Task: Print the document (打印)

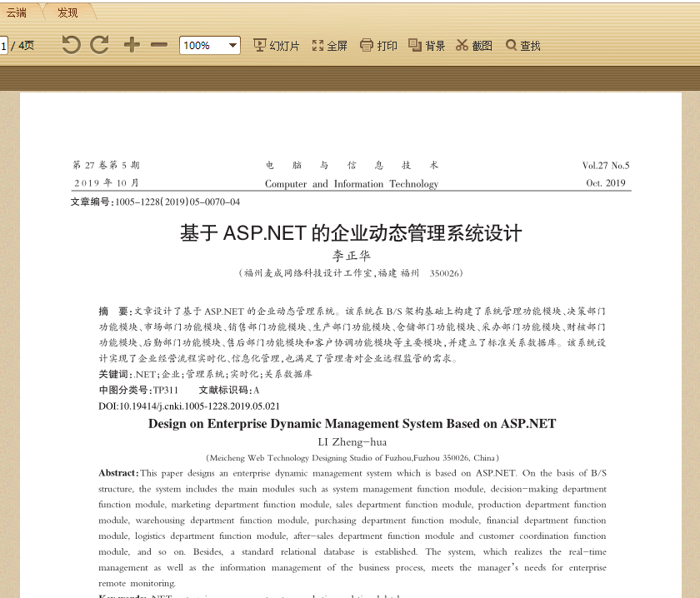Action: pyautogui.click(x=378, y=46)
